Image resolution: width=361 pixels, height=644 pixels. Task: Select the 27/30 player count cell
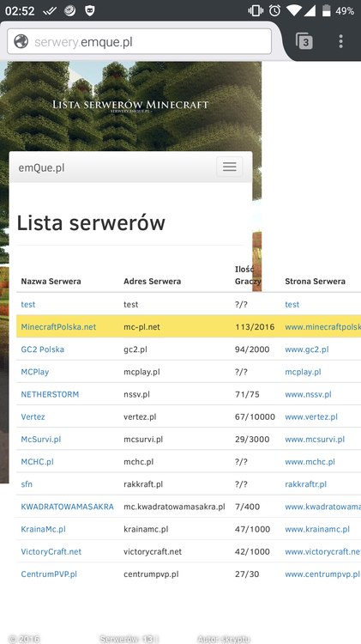pyautogui.click(x=247, y=574)
